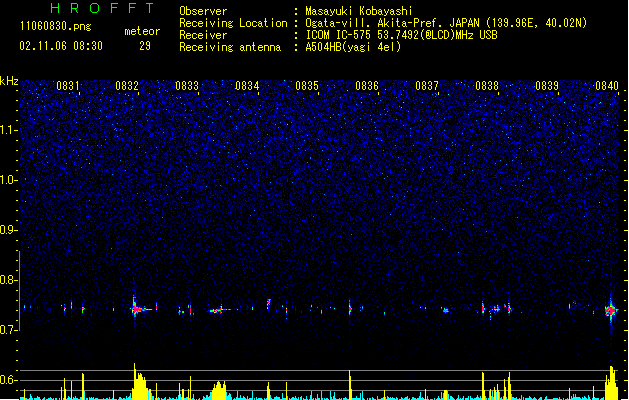
Task: Click the 0837 time marker
Action: click(x=427, y=86)
